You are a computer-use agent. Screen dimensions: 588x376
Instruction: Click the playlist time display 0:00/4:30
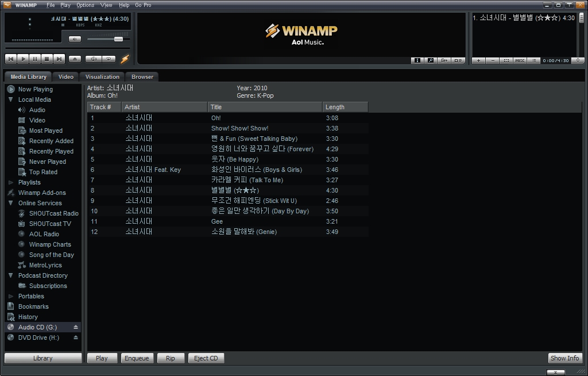pyautogui.click(x=556, y=60)
